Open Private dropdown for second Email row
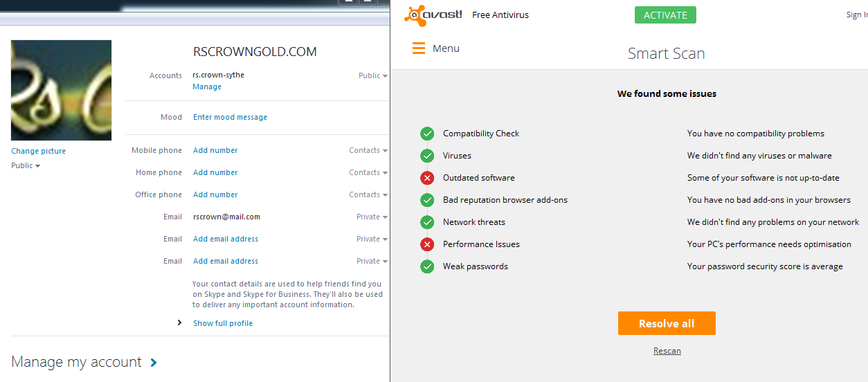This screenshot has height=382, width=868. point(372,239)
